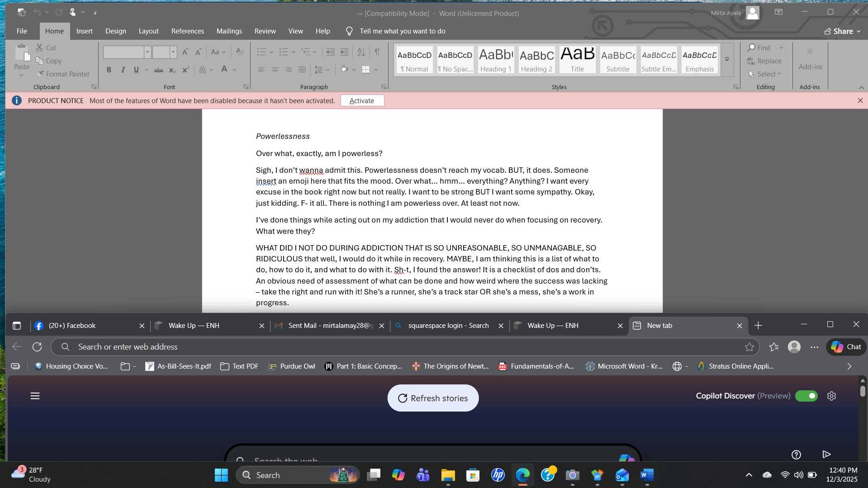This screenshot has width=868, height=488.
Task: Open Paragraph dialog launcher
Action: coord(384,87)
